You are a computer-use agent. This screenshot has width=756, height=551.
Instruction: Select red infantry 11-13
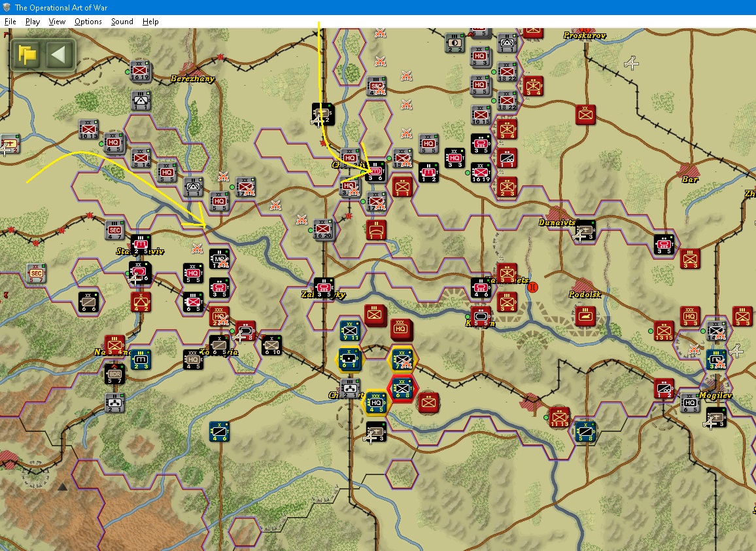(x=559, y=418)
